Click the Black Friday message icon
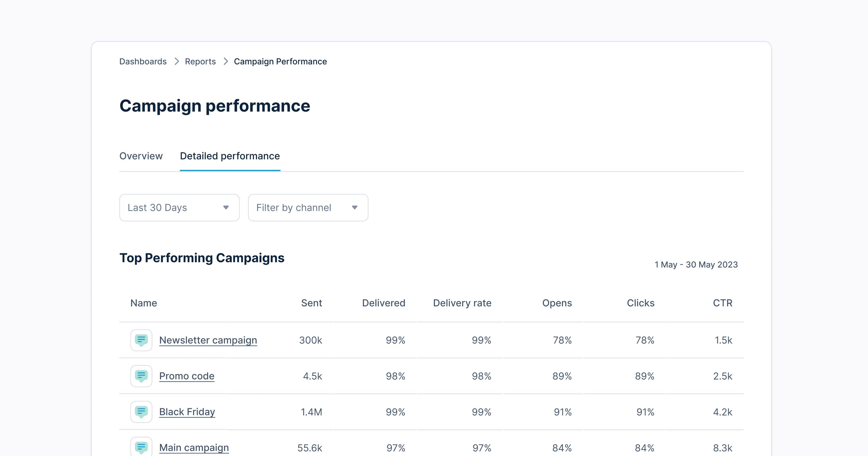Screen dimensions: 868x456 [x=141, y=411]
